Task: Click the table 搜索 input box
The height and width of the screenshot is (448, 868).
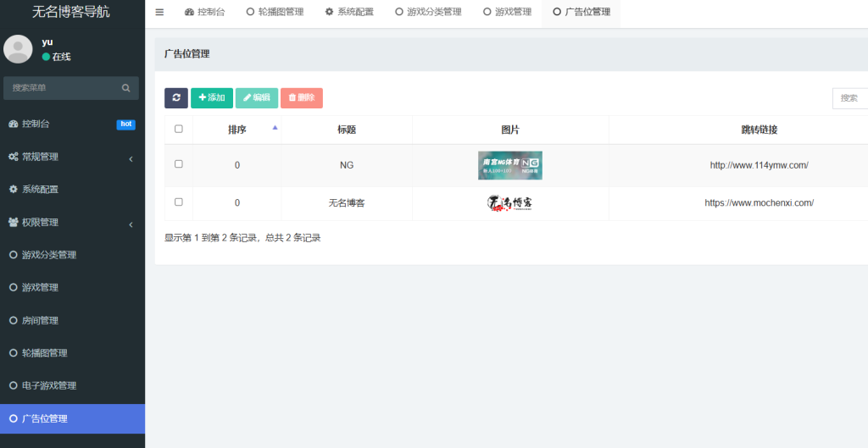Action: click(850, 98)
